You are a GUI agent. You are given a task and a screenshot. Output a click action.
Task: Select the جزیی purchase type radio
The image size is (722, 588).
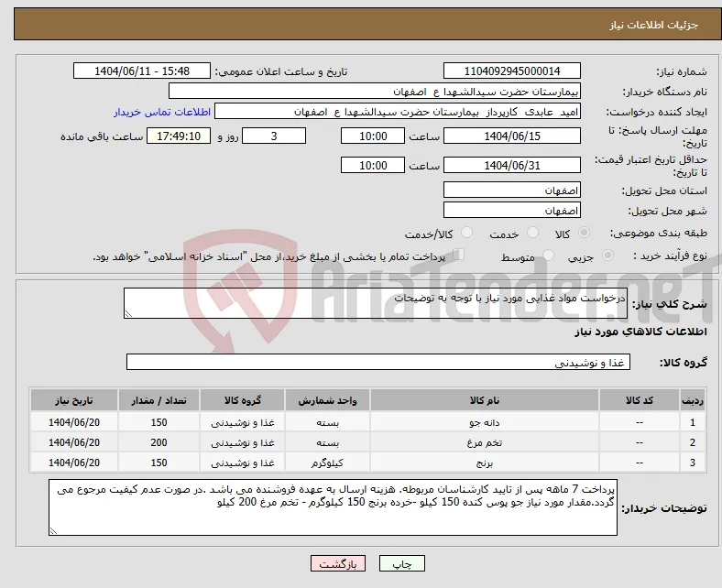coord(607,256)
